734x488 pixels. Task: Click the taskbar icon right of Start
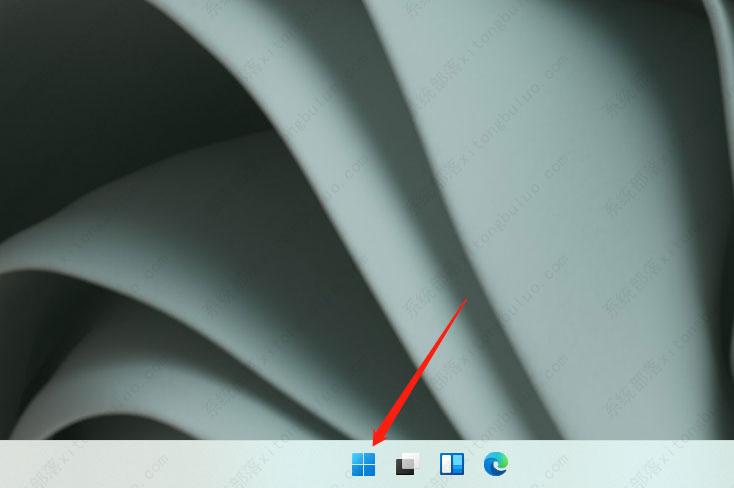coord(407,464)
